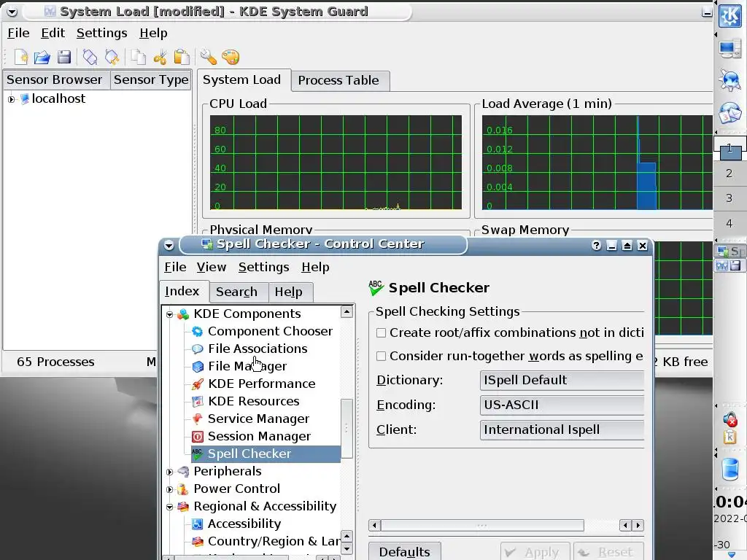This screenshot has width=747, height=560.
Task: Click scroll-up arrow of index tree
Action: [x=347, y=312]
